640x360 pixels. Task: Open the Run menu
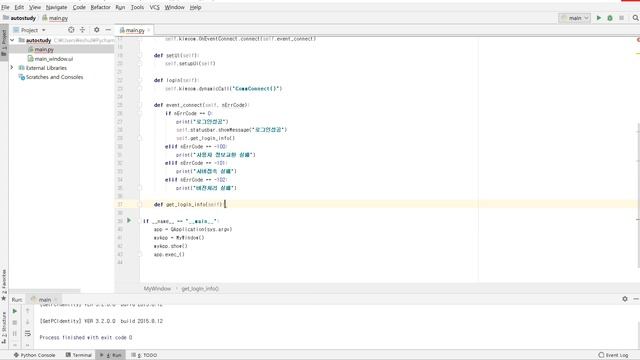tap(120, 7)
